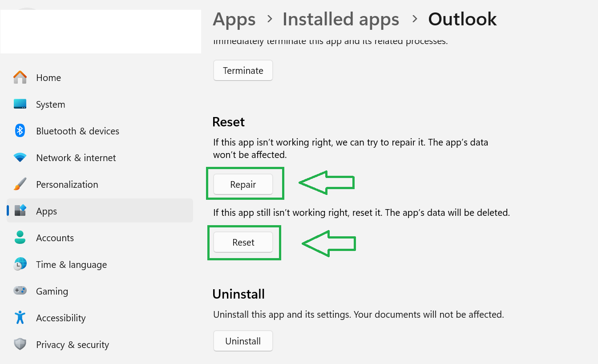Click the terminate description text

330,41
